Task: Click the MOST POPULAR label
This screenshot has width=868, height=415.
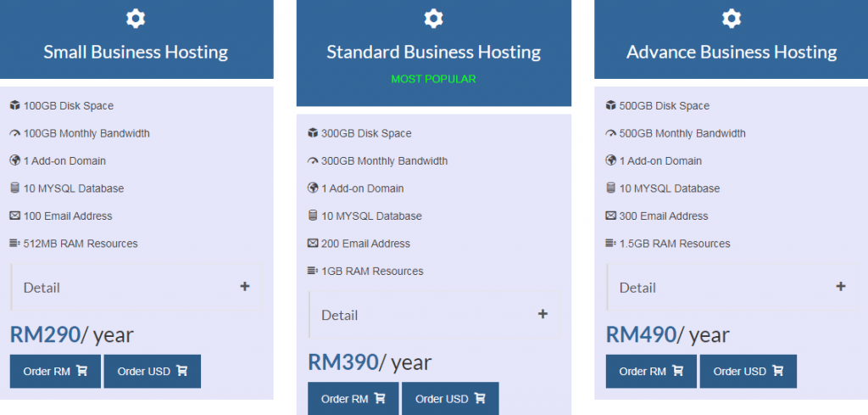Action: coord(433,79)
